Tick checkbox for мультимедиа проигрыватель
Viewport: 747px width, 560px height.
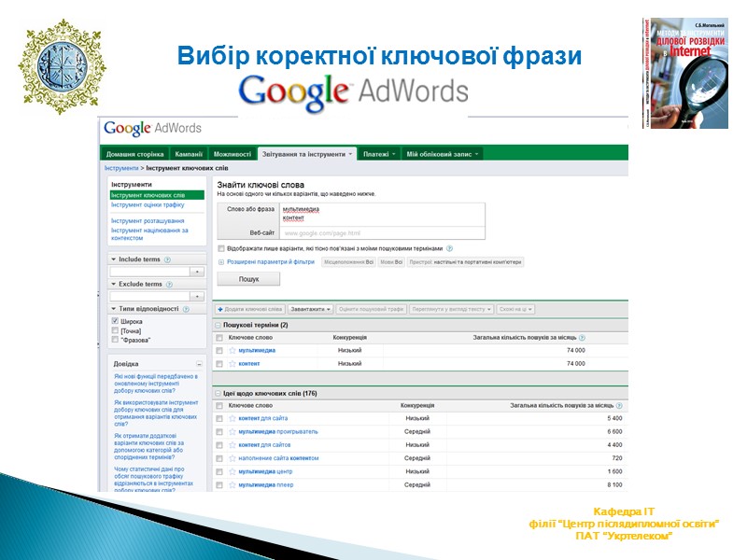click(x=219, y=432)
